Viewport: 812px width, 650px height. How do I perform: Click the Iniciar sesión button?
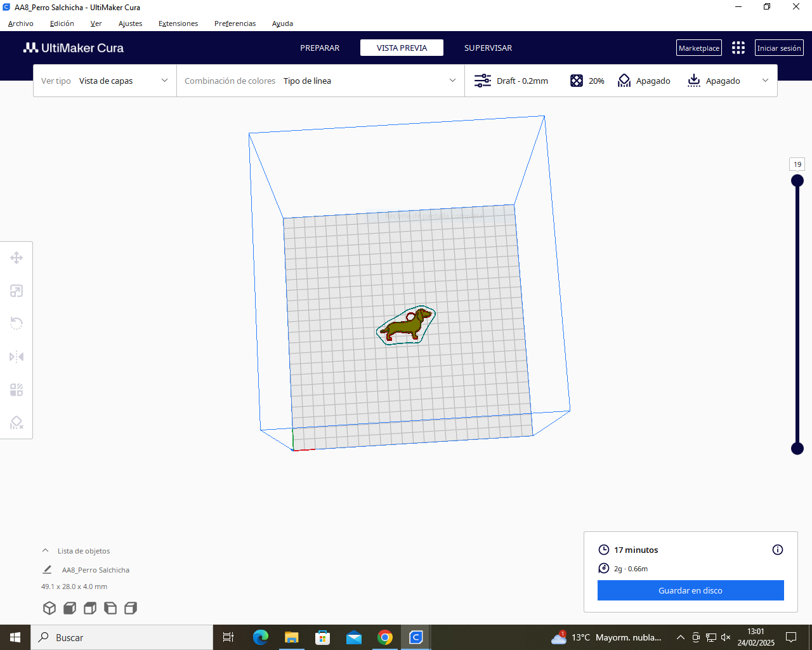click(x=779, y=48)
